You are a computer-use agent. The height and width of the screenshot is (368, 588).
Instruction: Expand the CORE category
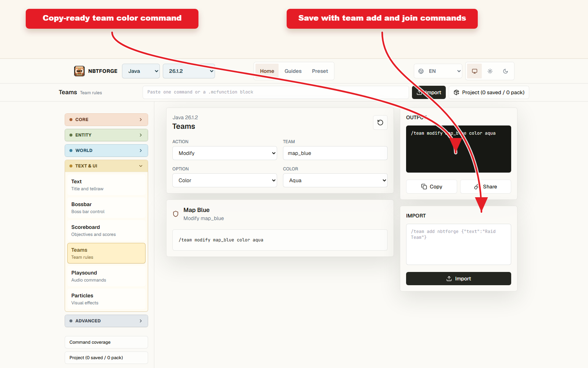point(106,120)
